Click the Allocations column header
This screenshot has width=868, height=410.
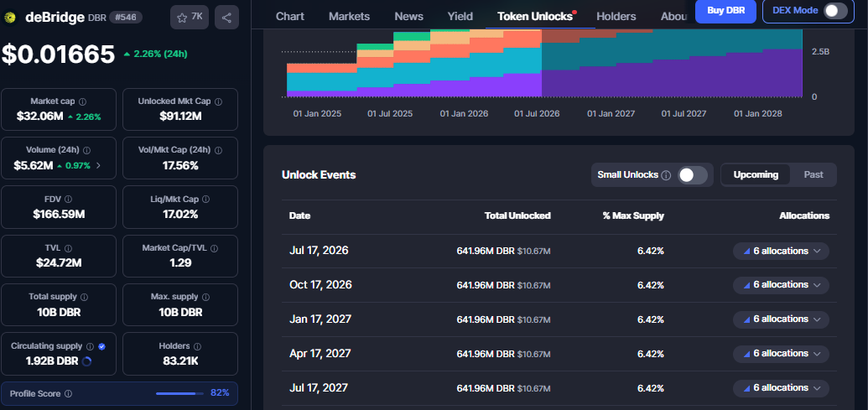click(x=806, y=215)
